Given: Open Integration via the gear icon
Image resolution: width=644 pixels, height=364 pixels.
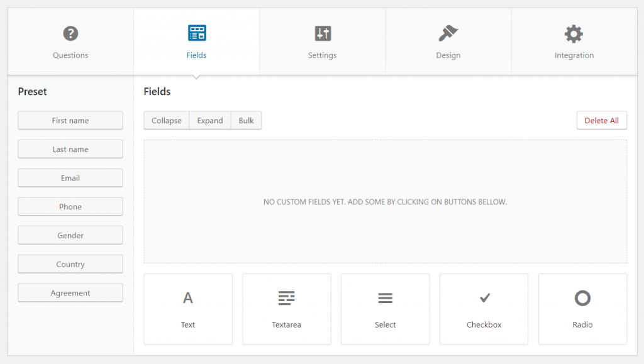Looking at the screenshot, I should pyautogui.click(x=574, y=33).
